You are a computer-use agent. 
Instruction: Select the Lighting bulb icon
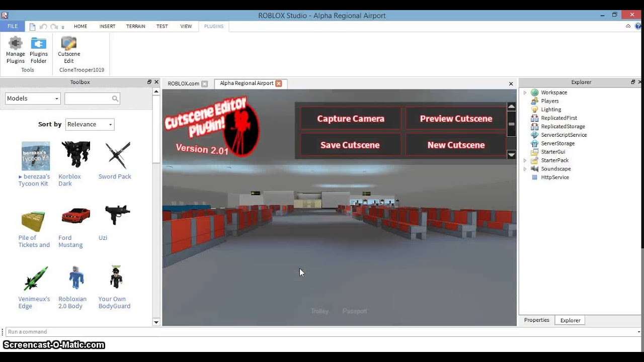[x=535, y=110]
